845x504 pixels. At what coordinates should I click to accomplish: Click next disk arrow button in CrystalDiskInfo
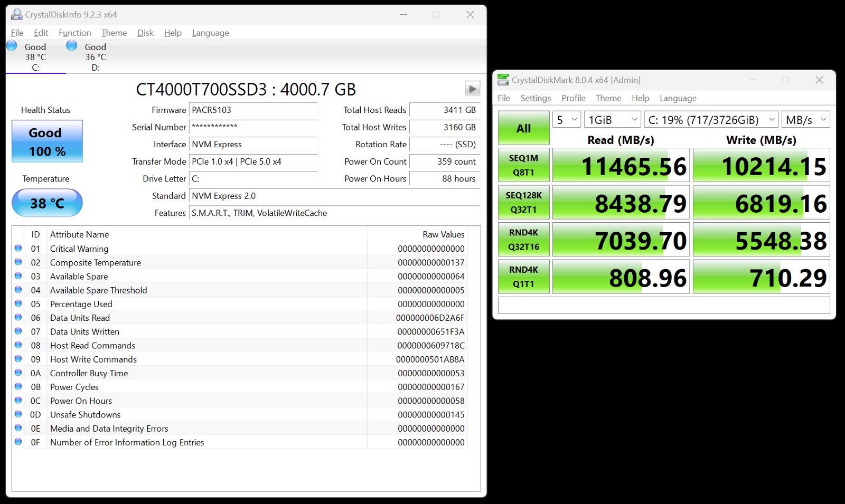pos(472,89)
